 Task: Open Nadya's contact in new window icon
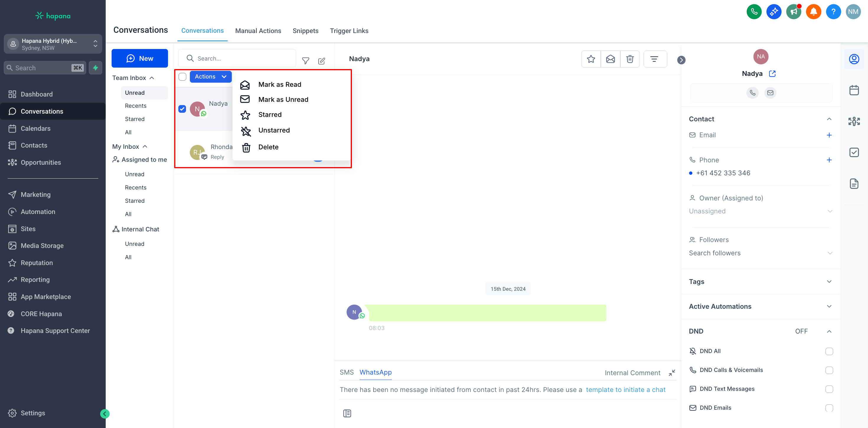(772, 73)
